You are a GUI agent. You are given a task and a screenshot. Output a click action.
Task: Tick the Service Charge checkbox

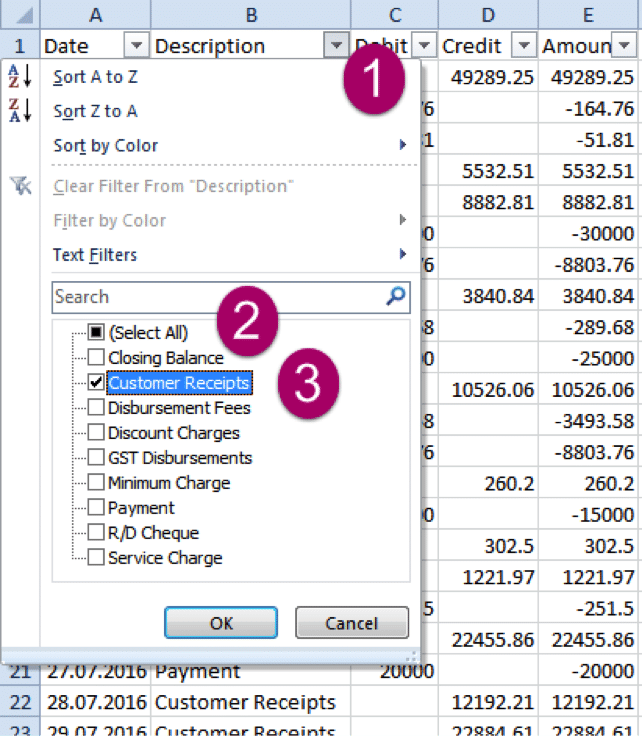pos(96,558)
